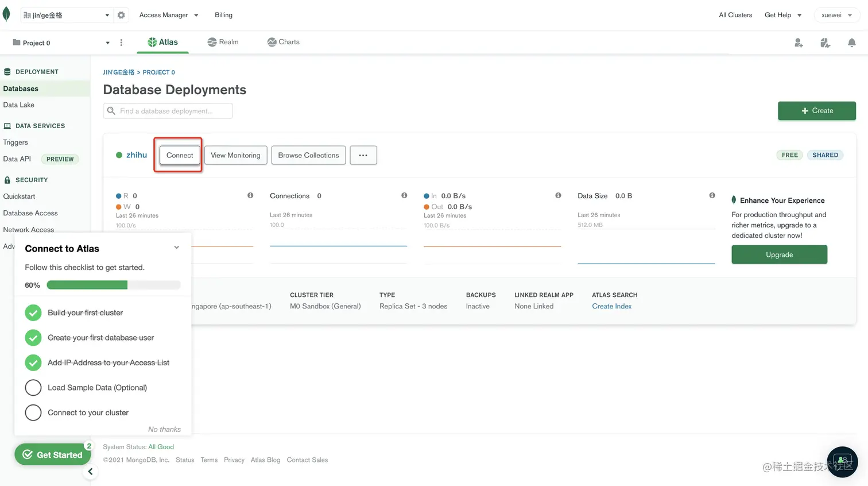The image size is (868, 486).
Task: Click Data Services section icon
Action: [7, 126]
